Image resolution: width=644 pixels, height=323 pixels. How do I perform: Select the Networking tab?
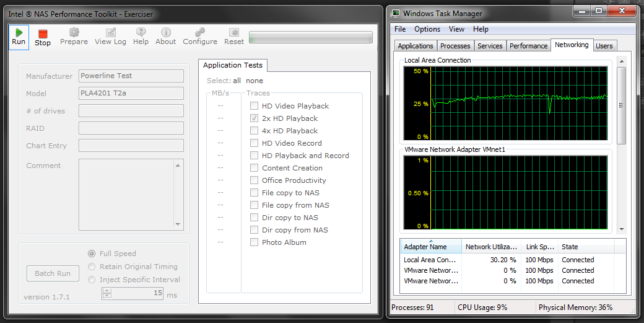point(572,45)
